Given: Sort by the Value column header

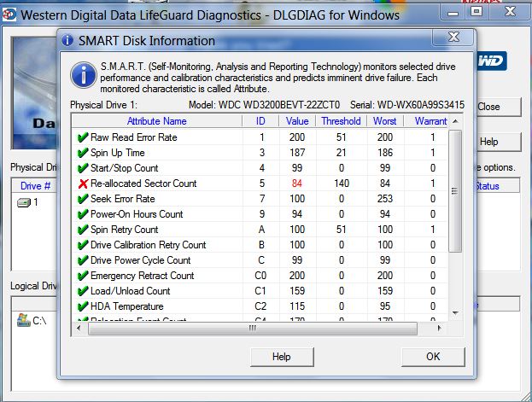Looking at the screenshot, I should click(x=297, y=121).
